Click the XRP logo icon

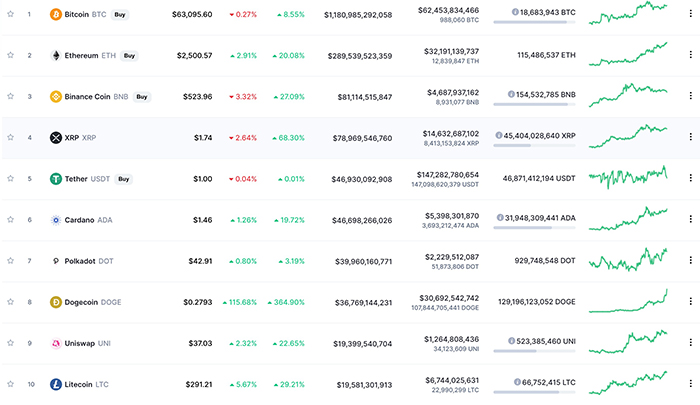55,137
